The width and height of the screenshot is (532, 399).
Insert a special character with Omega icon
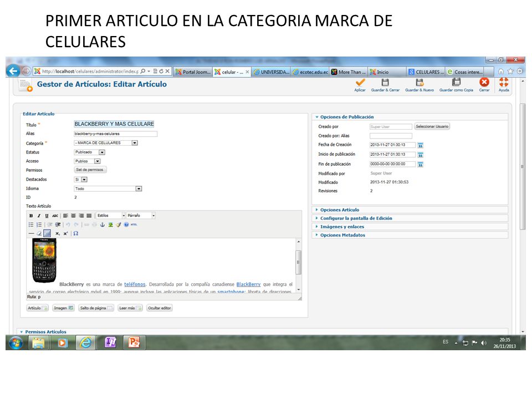click(x=76, y=233)
